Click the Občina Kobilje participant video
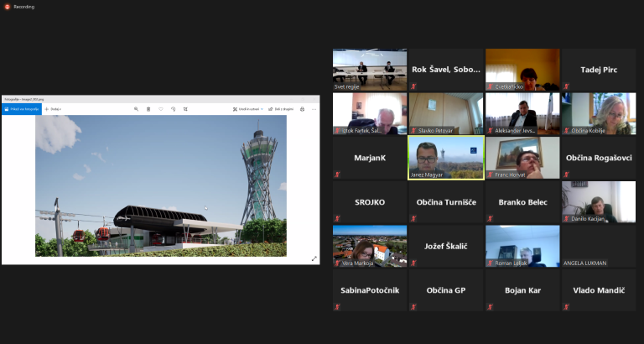Image resolution: width=644 pixels, height=344 pixels. 599,113
